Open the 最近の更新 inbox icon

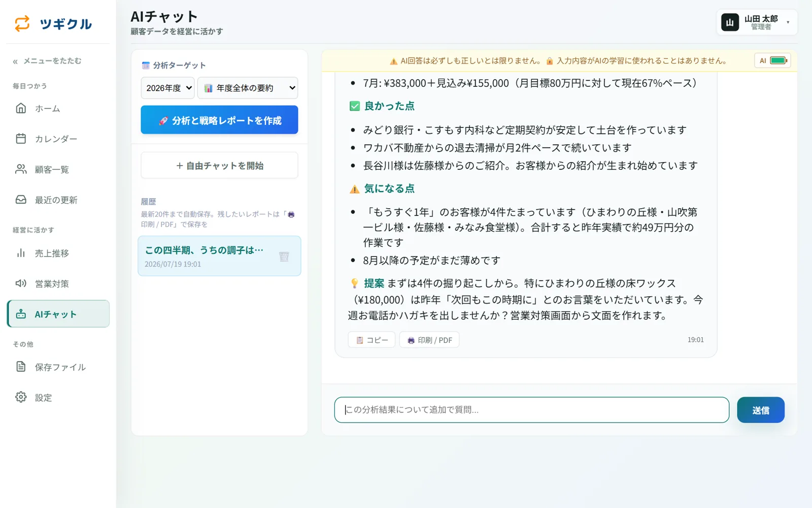tap(21, 200)
